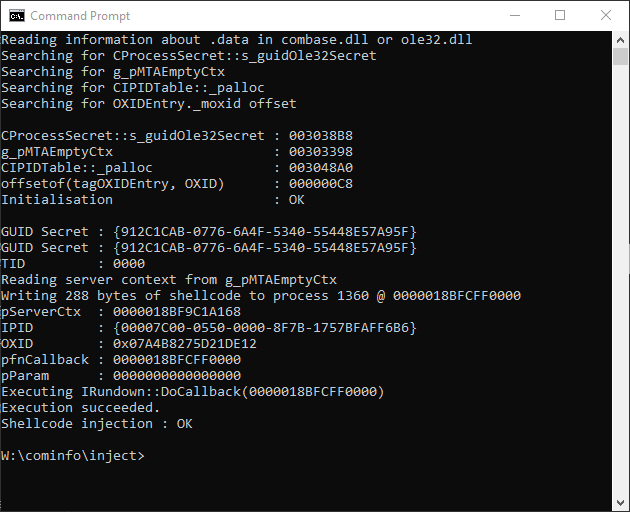Click 'Searching for g_pMTAEmptyCtx' line

tap(113, 72)
